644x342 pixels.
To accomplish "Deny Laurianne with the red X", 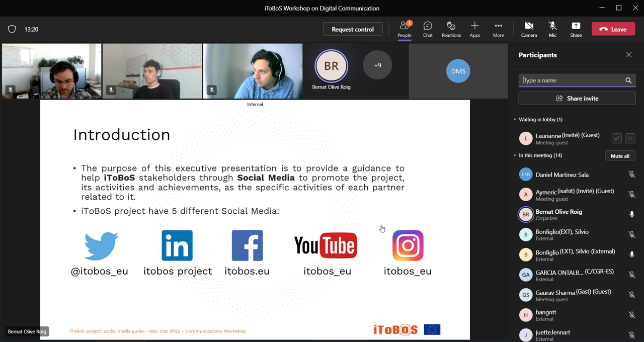I will pos(630,138).
